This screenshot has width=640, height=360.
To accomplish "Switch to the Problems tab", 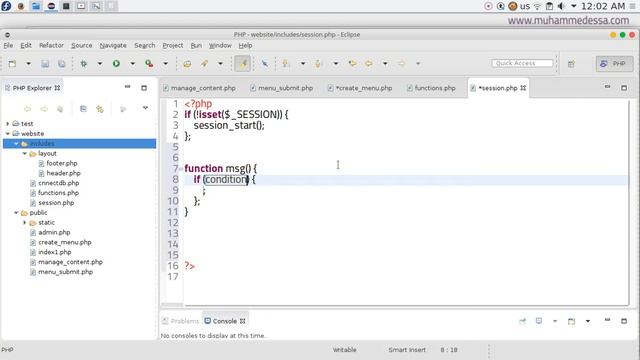I will pos(180,321).
